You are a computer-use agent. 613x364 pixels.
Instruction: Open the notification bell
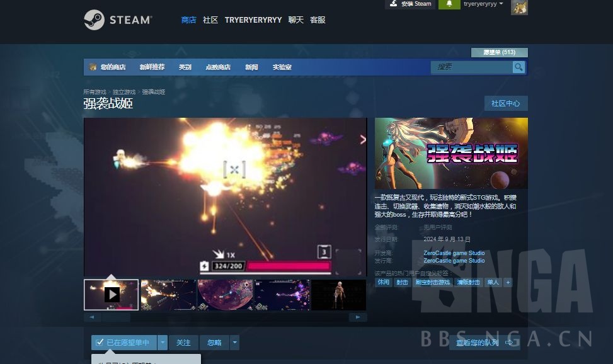point(449,4)
